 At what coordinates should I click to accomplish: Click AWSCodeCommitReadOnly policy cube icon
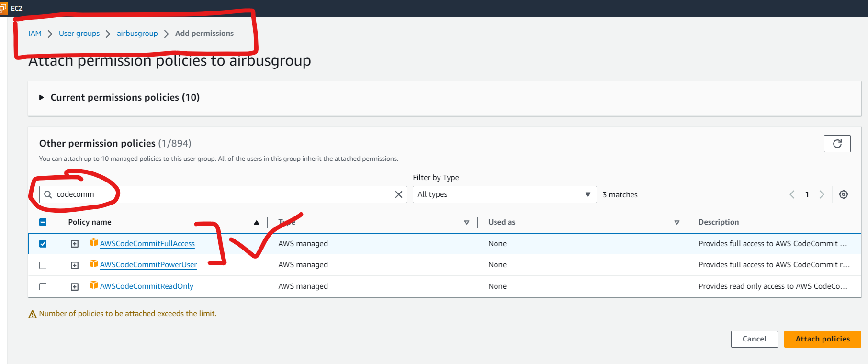coord(93,285)
